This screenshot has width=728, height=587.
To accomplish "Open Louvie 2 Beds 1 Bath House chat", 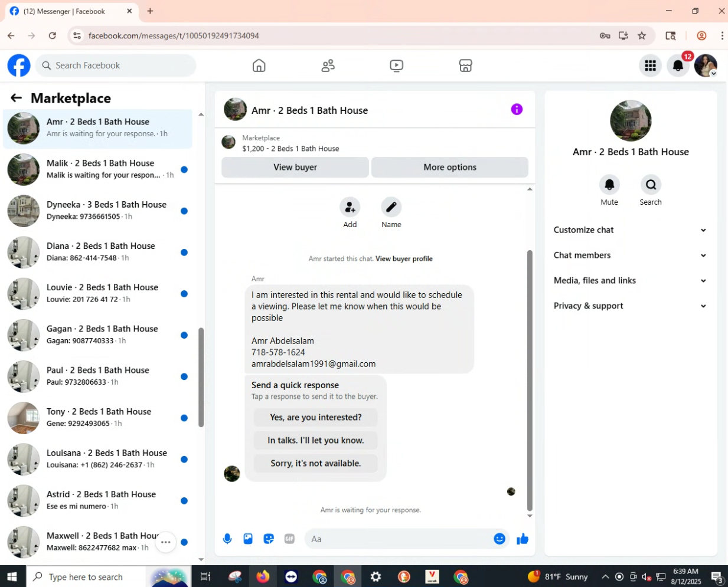I will point(97,293).
